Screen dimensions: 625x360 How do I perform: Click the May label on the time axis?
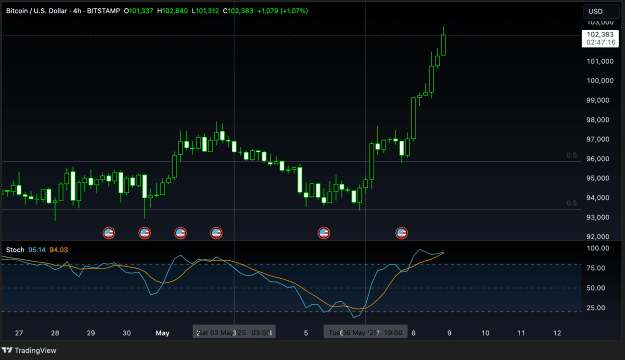[x=162, y=333]
